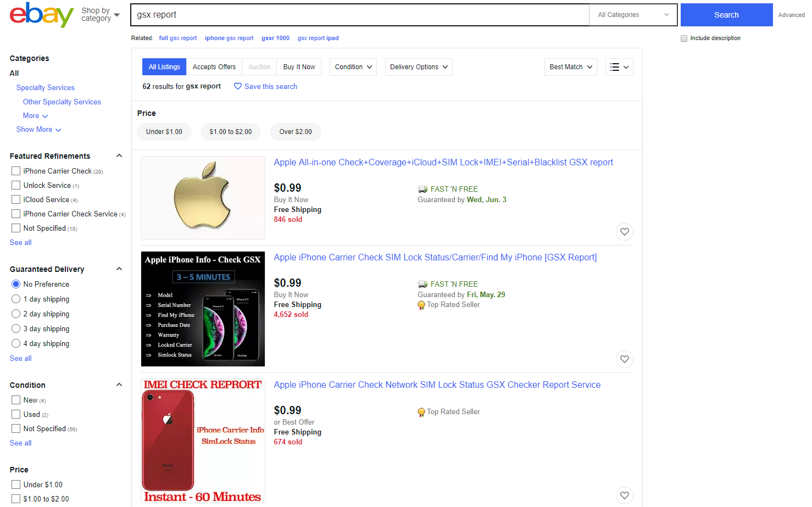Open the Advanced search link
This screenshot has width=812, height=507.
point(791,15)
